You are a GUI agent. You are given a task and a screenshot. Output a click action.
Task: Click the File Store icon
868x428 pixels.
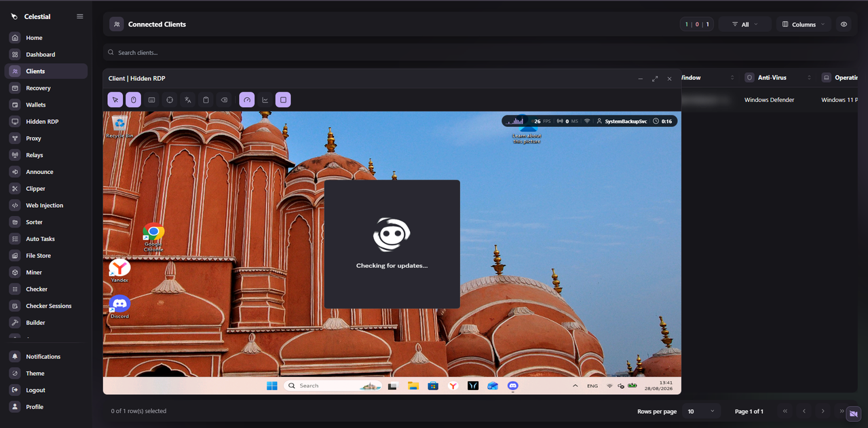point(15,255)
